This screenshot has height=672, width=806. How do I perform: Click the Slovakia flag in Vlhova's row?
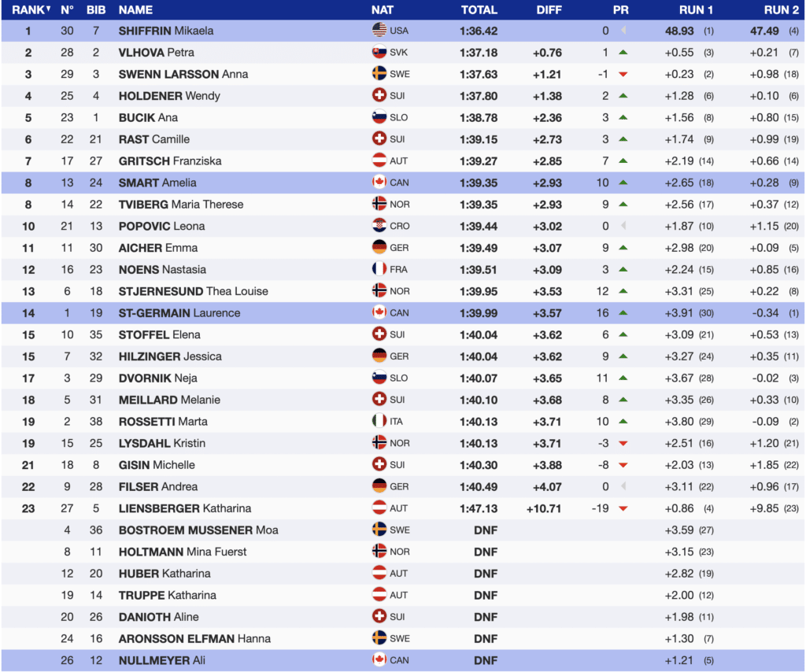379,53
